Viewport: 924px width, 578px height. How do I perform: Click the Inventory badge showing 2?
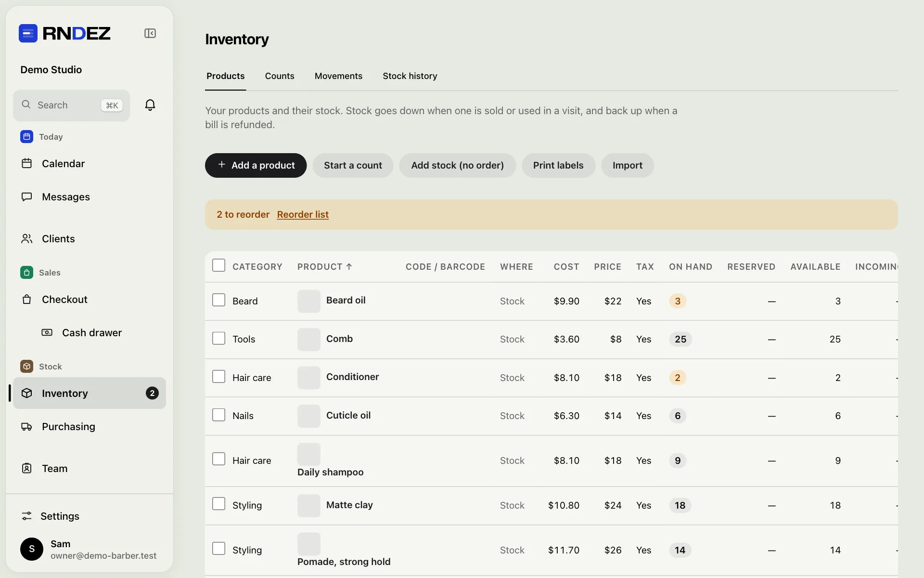[x=152, y=394]
